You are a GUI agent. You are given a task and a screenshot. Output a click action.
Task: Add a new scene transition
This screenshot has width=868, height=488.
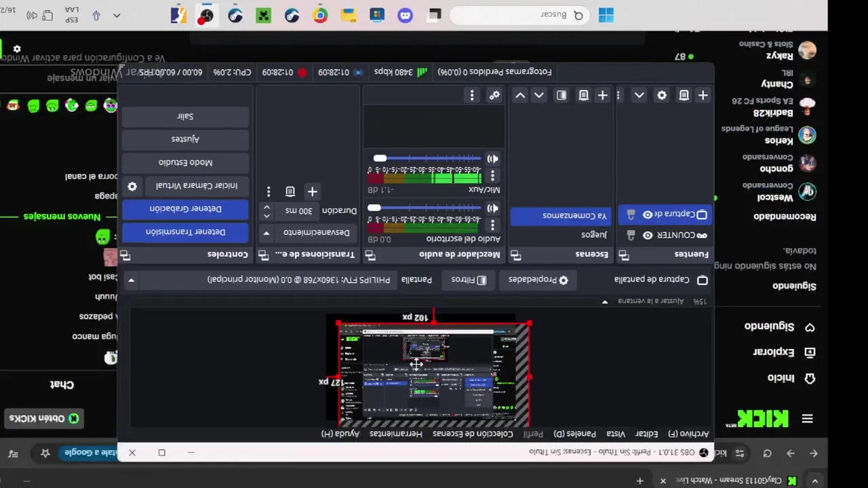(312, 192)
